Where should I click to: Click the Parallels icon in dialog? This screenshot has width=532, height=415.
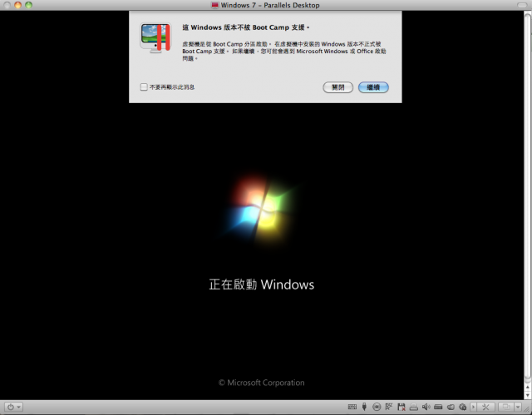pyautogui.click(x=156, y=37)
